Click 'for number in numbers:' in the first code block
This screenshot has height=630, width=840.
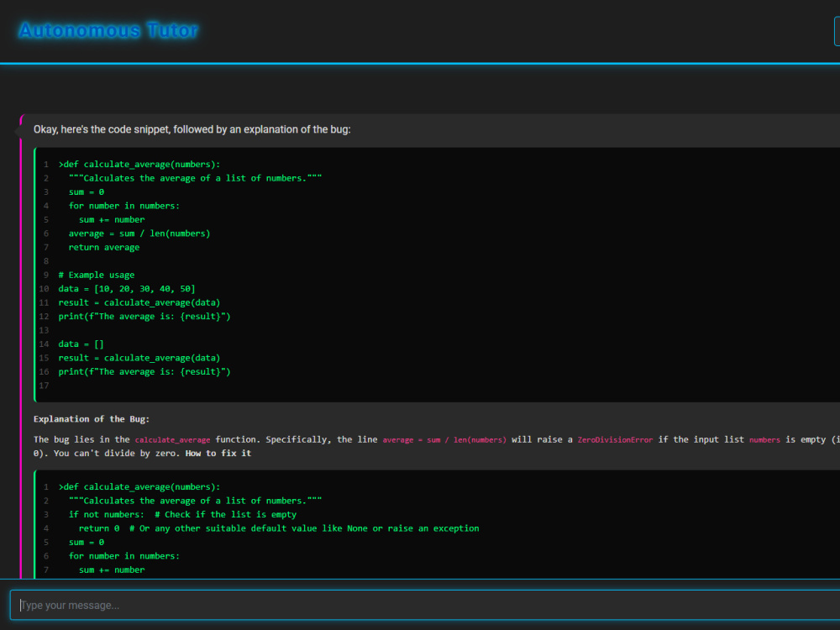coord(123,206)
